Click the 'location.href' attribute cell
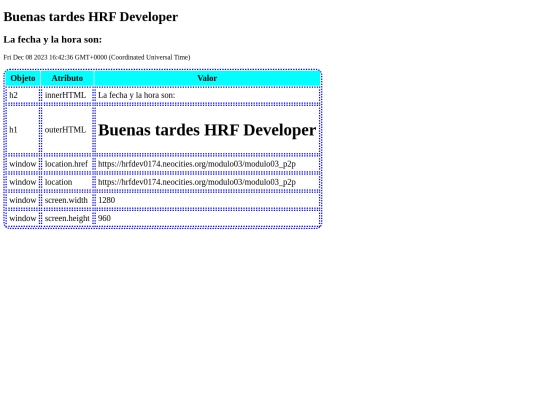 click(x=66, y=164)
